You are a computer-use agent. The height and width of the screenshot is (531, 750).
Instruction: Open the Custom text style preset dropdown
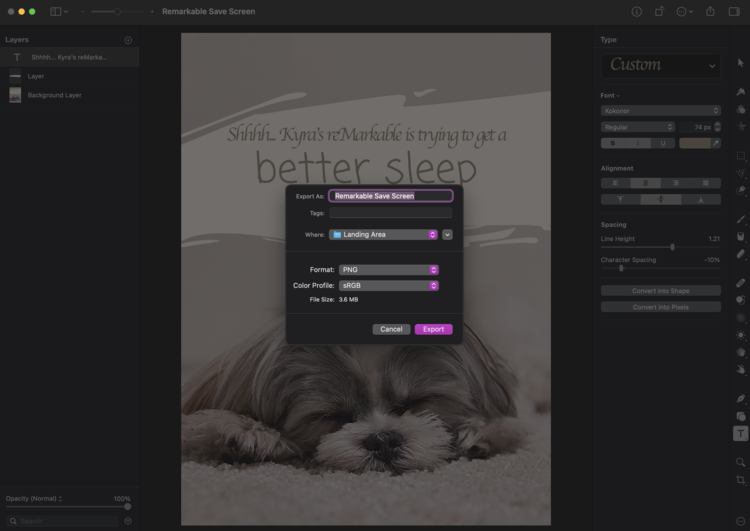point(661,65)
